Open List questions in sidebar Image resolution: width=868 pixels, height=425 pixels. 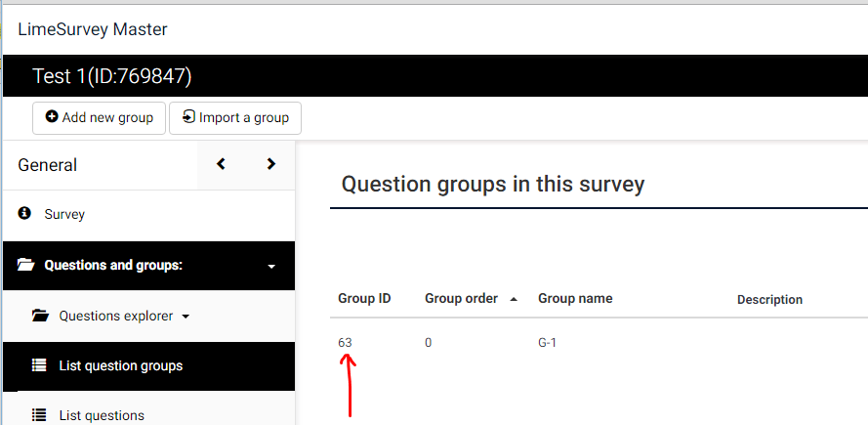102,415
